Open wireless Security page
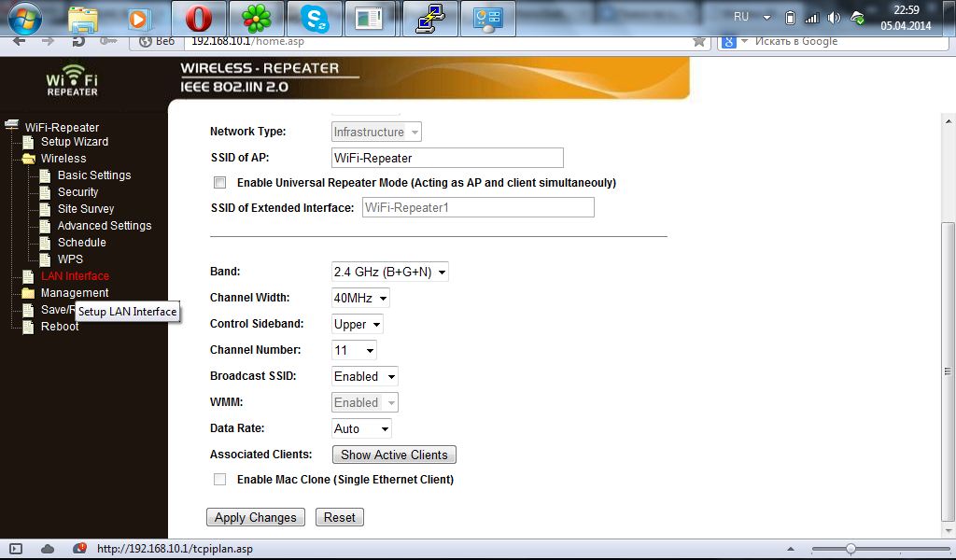The image size is (956, 560). coord(77,192)
